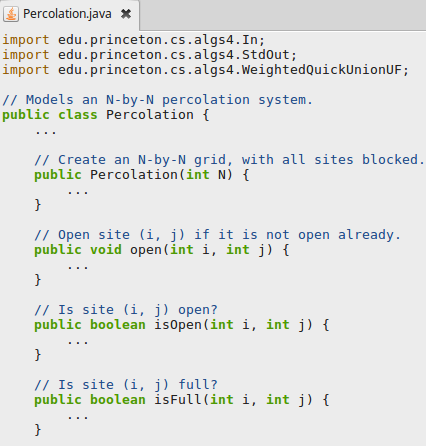Click the 'public Percolation(int N) {' line

point(142,175)
